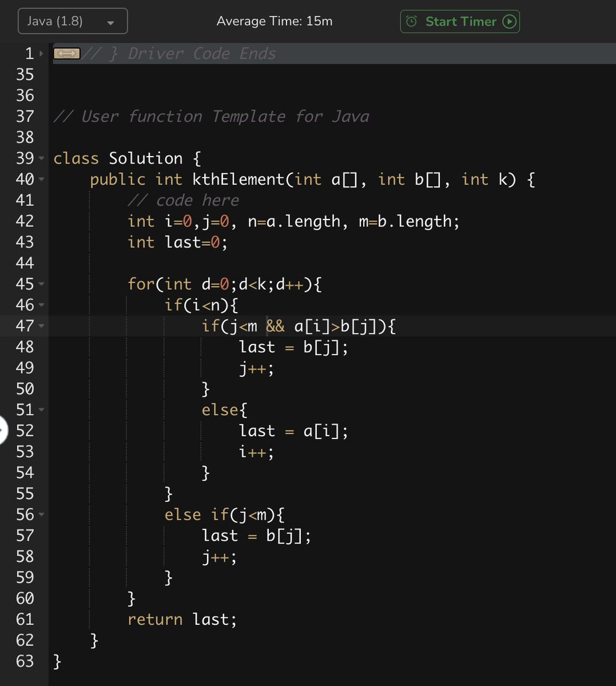616x686 pixels.
Task: Click 'n=a.length' on line 42
Action: pyautogui.click(x=294, y=221)
